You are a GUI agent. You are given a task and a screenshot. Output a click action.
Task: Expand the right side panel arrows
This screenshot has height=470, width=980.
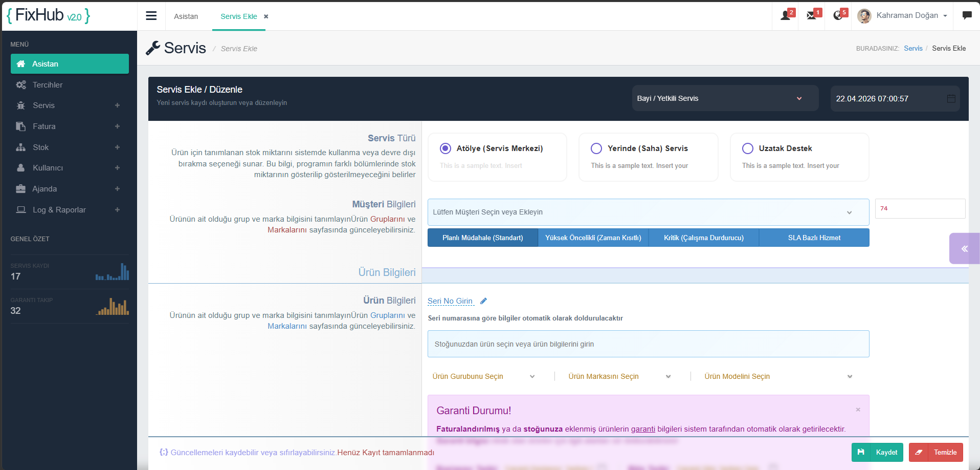point(965,249)
